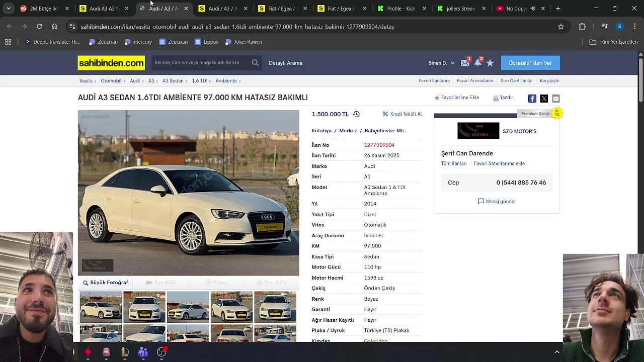Print the listing with Yazdır
The image size is (644, 362).
503,98
